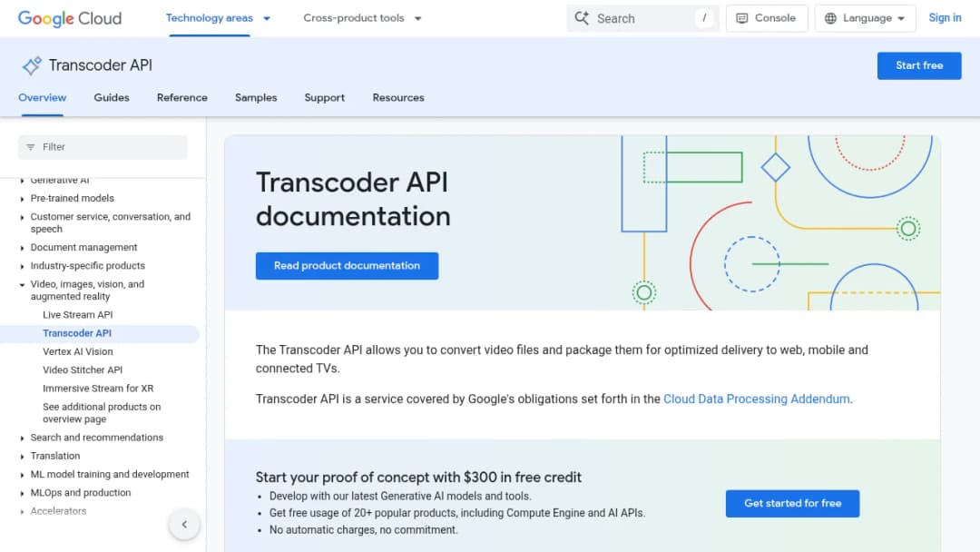The image size is (980, 552).
Task: Click Get started for free button
Action: [x=792, y=503]
